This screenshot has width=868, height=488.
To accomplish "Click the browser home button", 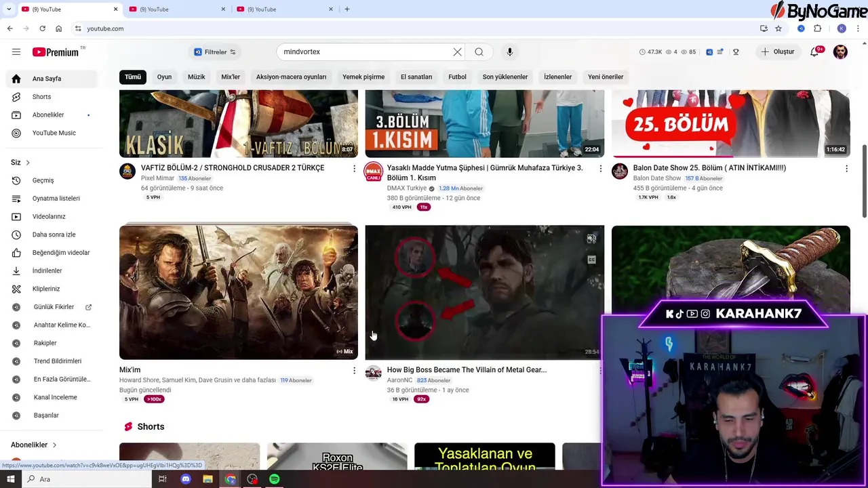I will click(58, 28).
